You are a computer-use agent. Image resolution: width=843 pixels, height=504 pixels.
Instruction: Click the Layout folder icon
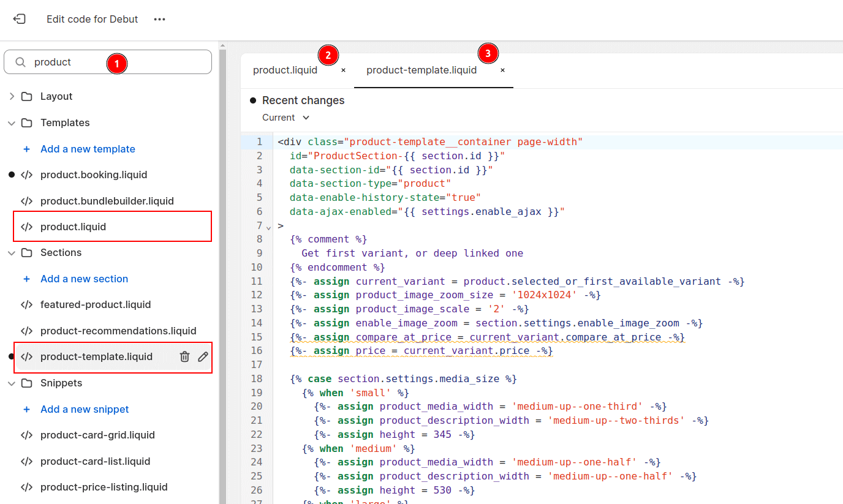(x=26, y=96)
